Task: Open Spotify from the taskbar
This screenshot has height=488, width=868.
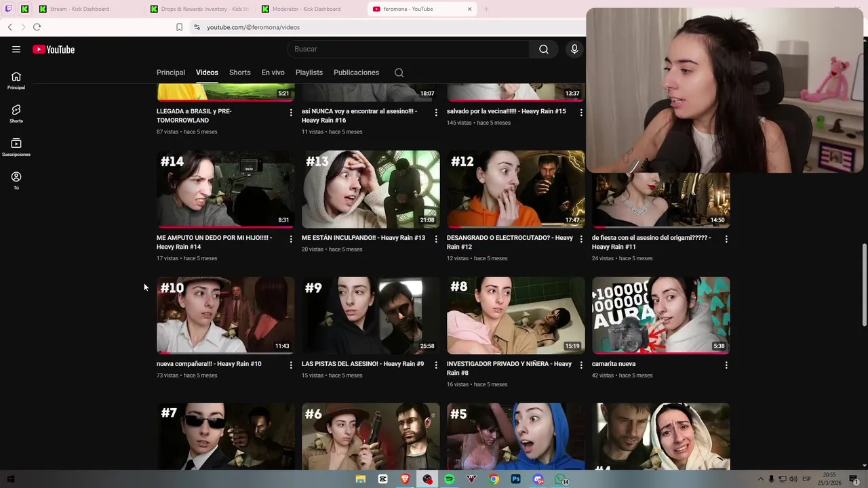Action: click(x=450, y=479)
